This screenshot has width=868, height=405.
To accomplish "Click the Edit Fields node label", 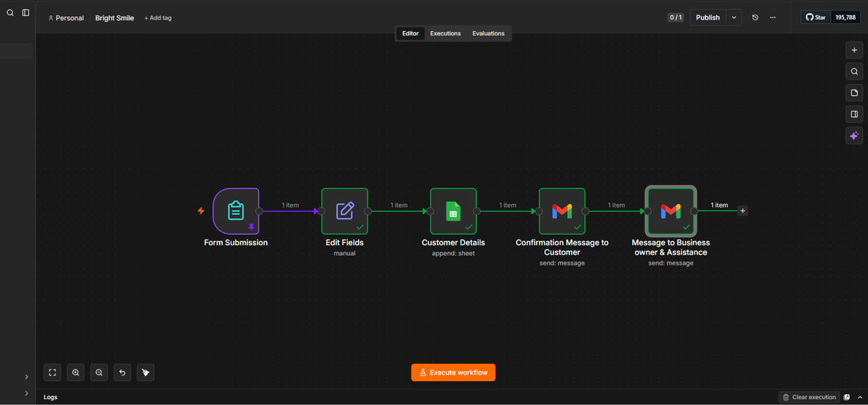I will pyautogui.click(x=345, y=243).
